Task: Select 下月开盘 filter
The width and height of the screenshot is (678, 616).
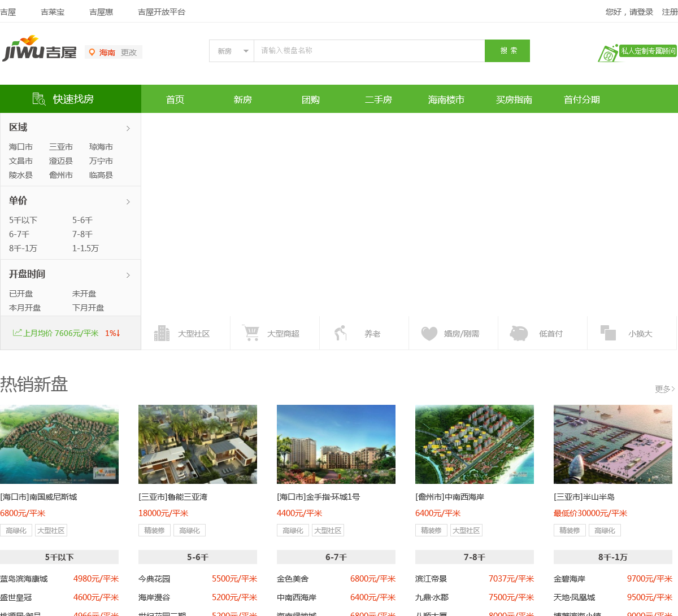Action: click(x=88, y=308)
